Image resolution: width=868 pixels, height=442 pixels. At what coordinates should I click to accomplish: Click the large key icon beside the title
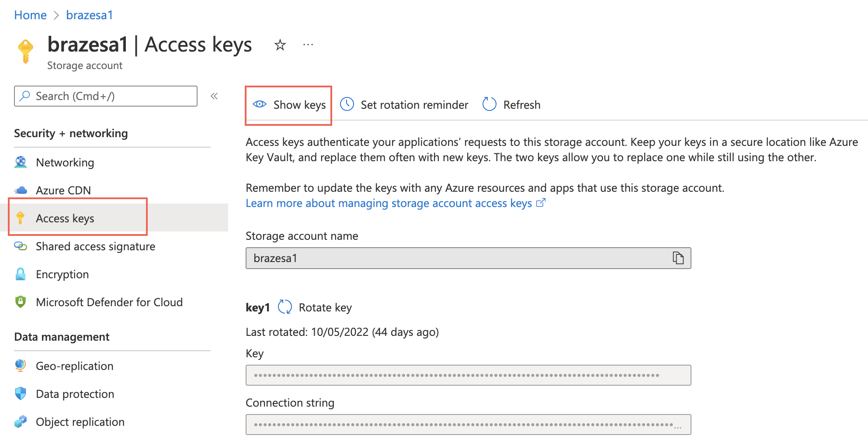coord(25,52)
